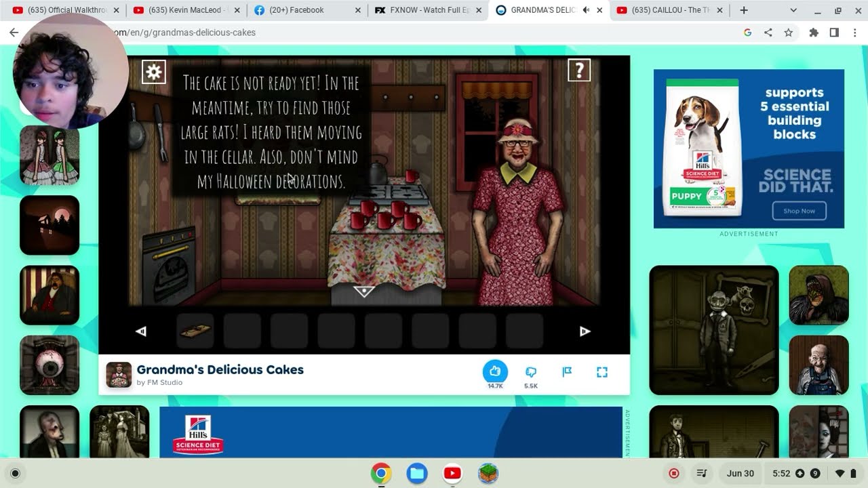Open the game help question mark
Screen dimensions: 868x488
[579, 70]
